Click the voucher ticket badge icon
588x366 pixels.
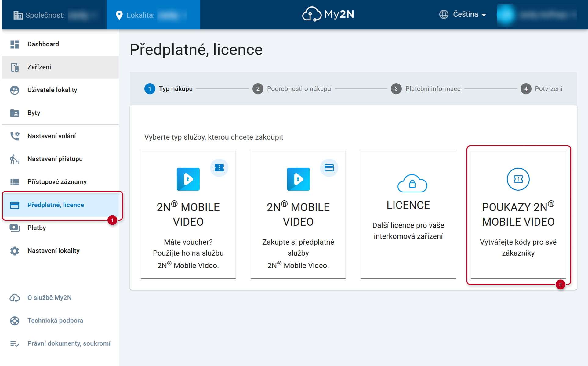point(219,168)
